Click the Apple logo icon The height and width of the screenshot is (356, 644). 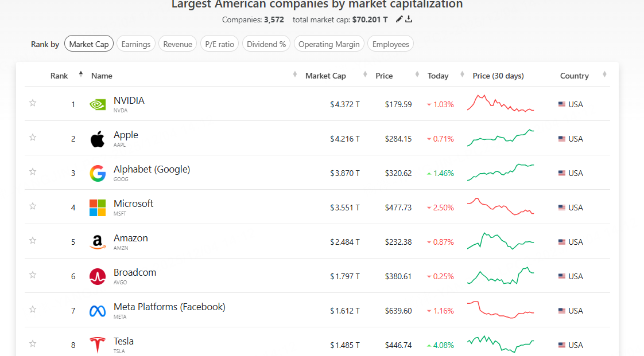[98, 139]
